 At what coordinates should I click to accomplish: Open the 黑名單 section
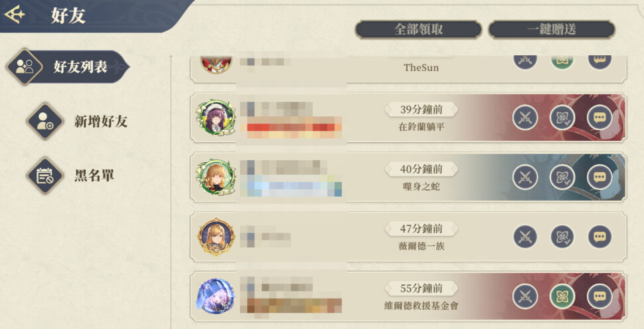pyautogui.click(x=70, y=175)
